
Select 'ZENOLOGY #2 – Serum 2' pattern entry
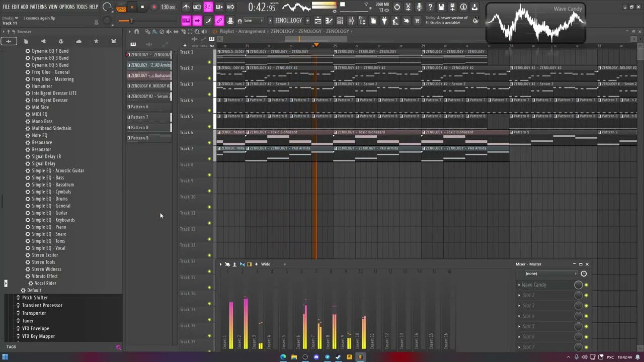pos(149,96)
